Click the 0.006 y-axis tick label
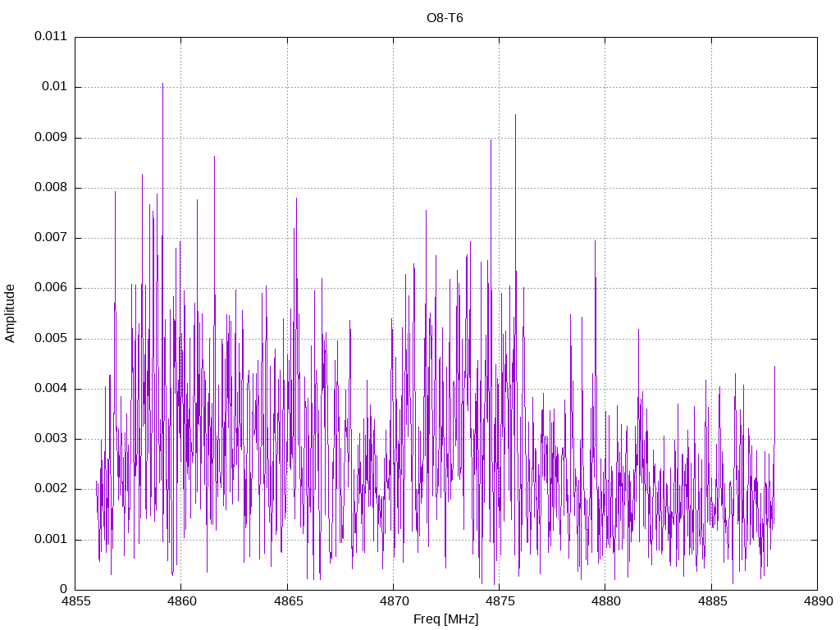840x630 pixels. coord(51,288)
